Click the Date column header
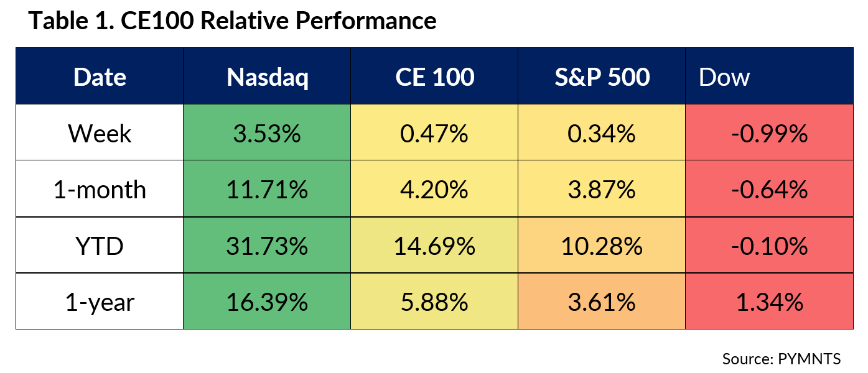 (x=100, y=77)
